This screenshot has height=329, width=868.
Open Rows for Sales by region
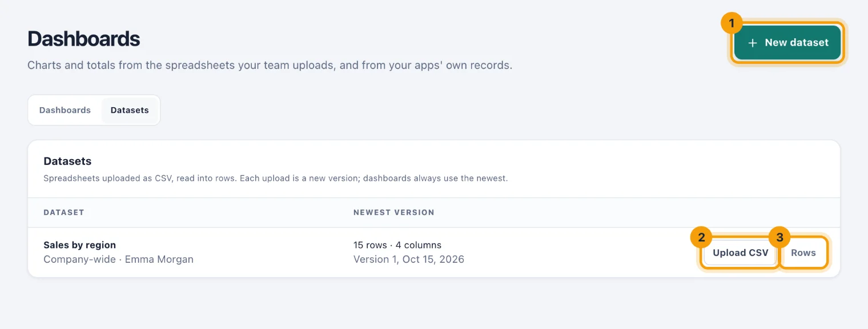click(x=803, y=253)
